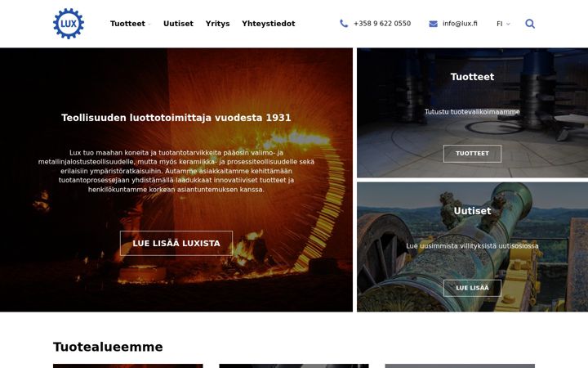
Task: Click the LUE LISÄÄ news button
Action: [472, 288]
